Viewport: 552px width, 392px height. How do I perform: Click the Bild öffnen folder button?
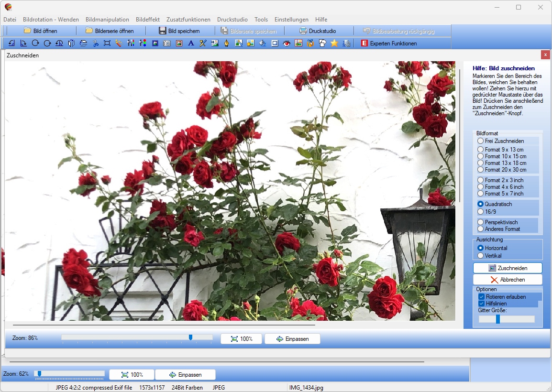[41, 31]
